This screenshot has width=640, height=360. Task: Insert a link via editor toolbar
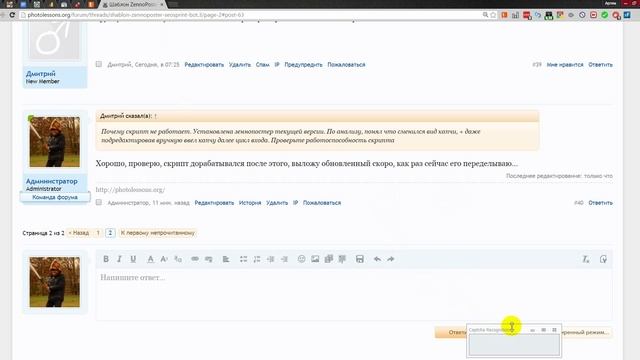point(195,259)
